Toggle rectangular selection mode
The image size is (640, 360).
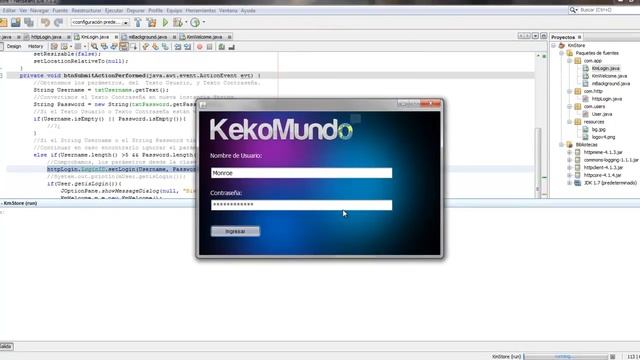[133, 47]
